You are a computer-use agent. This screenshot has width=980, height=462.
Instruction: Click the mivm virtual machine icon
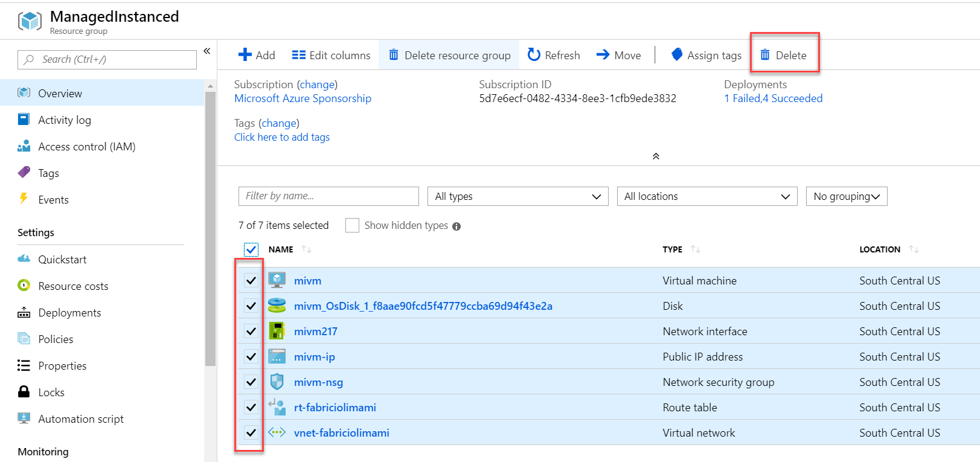click(277, 280)
